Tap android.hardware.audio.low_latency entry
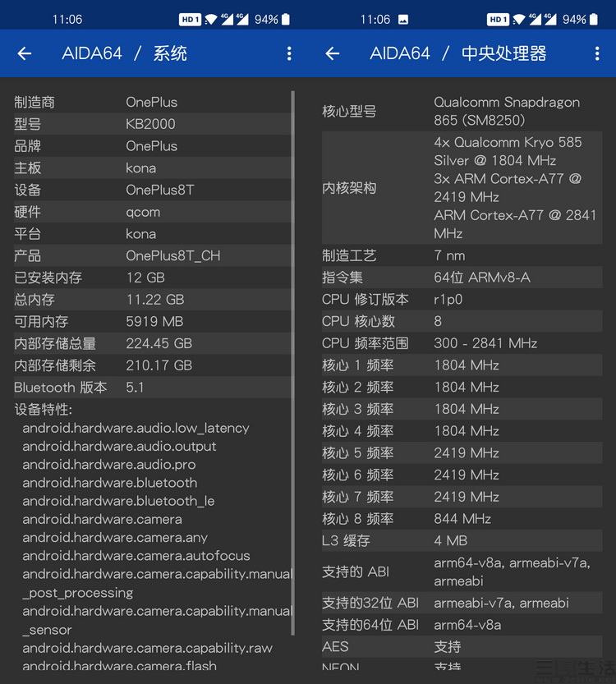 [136, 428]
